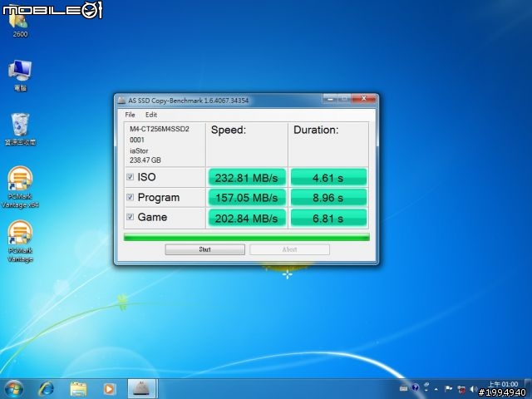
Task: Minimize the AS SSD window
Action: coord(330,99)
